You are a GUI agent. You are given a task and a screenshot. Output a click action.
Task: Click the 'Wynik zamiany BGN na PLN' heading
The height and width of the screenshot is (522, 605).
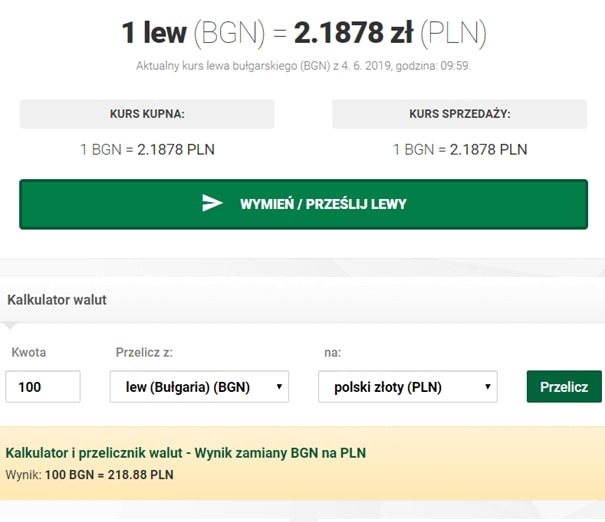(186, 453)
